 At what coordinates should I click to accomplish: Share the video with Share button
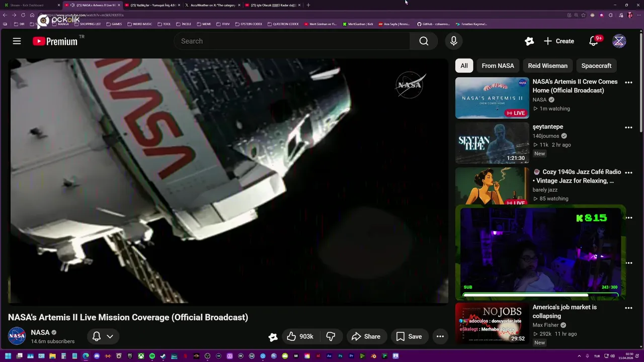tap(366, 336)
